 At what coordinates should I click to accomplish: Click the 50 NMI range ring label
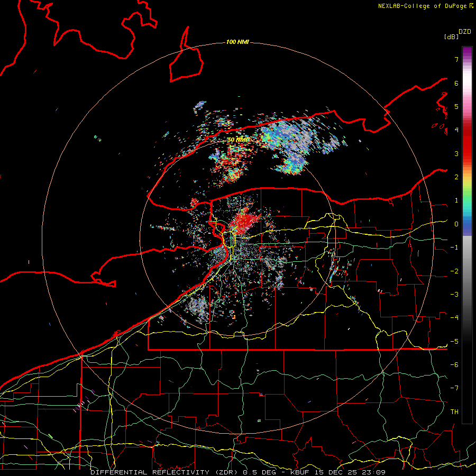(x=237, y=140)
